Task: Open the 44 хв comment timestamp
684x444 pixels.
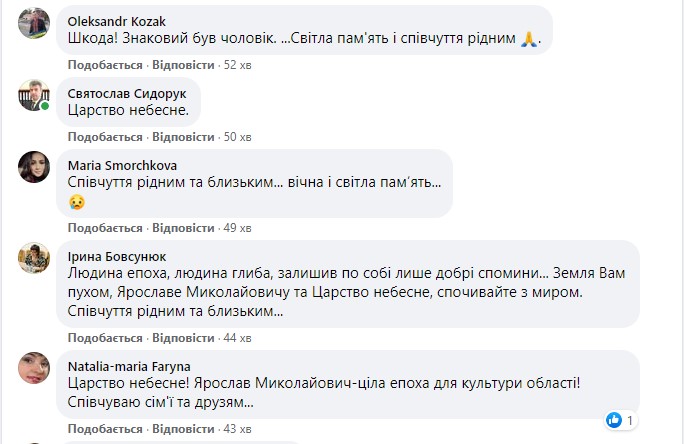Action: [238, 338]
